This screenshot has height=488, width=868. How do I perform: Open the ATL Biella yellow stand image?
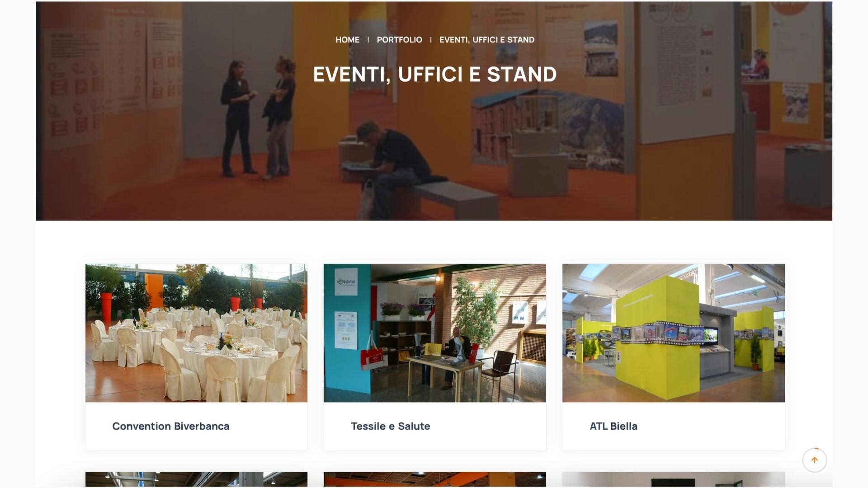674,333
